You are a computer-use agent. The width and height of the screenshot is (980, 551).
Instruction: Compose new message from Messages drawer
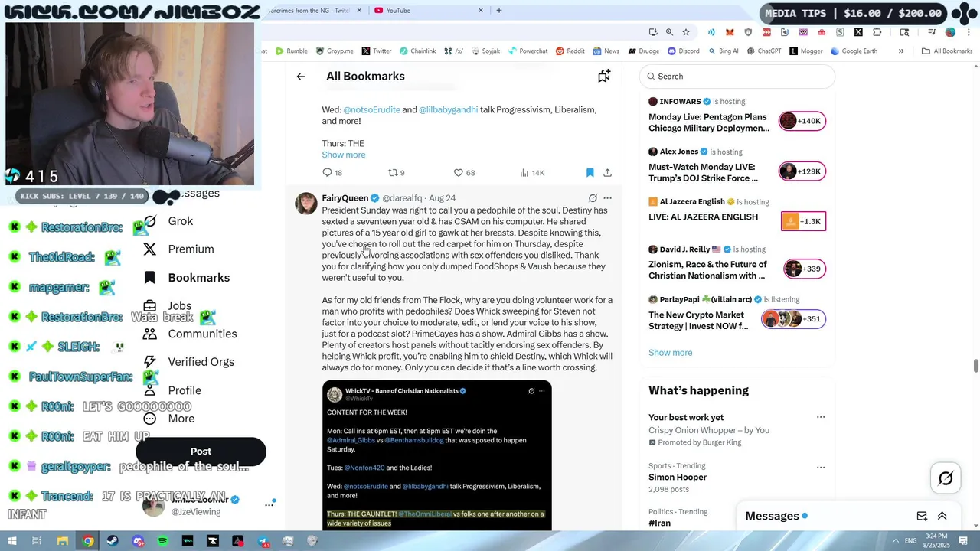(922, 516)
